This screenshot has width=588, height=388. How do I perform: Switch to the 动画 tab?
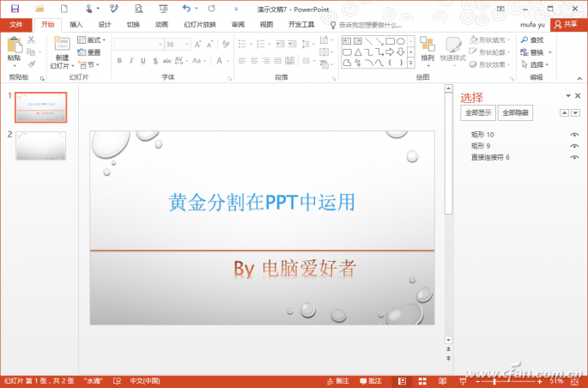coord(161,25)
